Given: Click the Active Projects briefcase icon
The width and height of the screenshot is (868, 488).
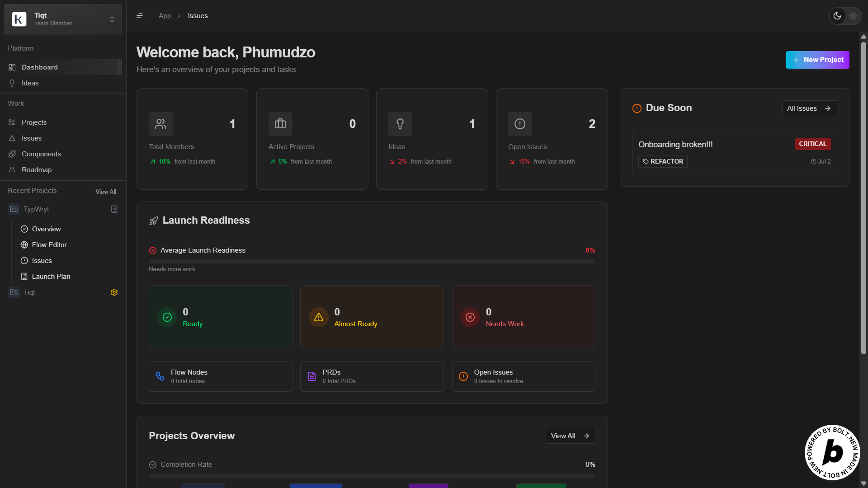Looking at the screenshot, I should [280, 124].
